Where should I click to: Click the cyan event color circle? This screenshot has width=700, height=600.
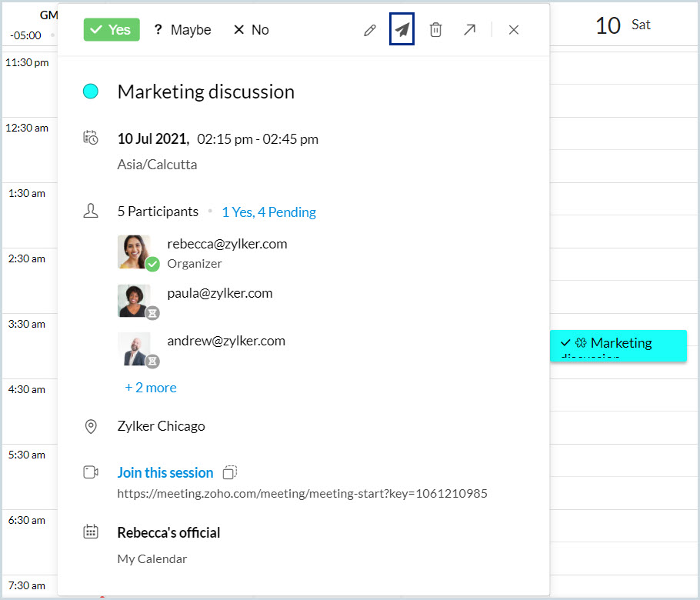tap(91, 92)
